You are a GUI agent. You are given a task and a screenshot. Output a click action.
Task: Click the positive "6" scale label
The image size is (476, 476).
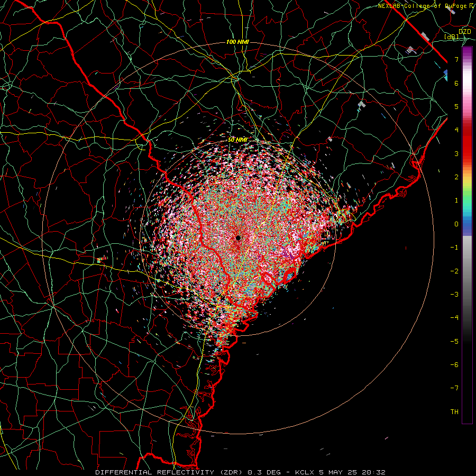click(x=456, y=83)
